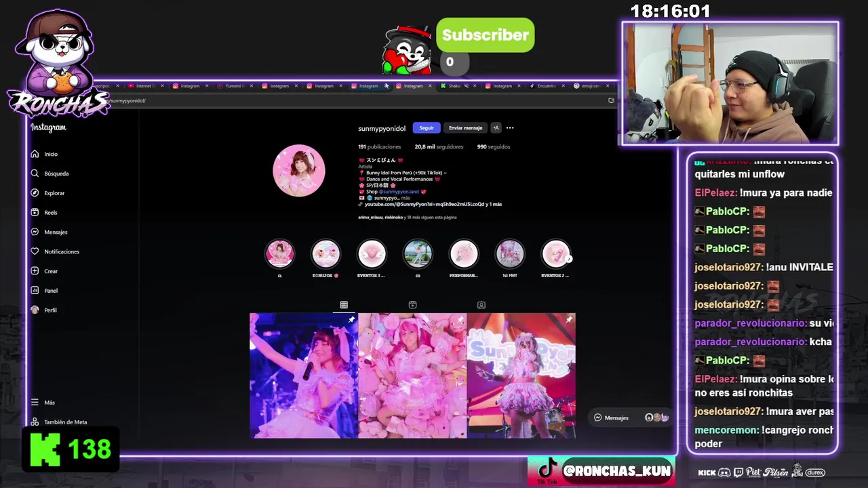868x488 pixels.
Task: Open the SunmyPyon stage sign post
Action: click(521, 375)
